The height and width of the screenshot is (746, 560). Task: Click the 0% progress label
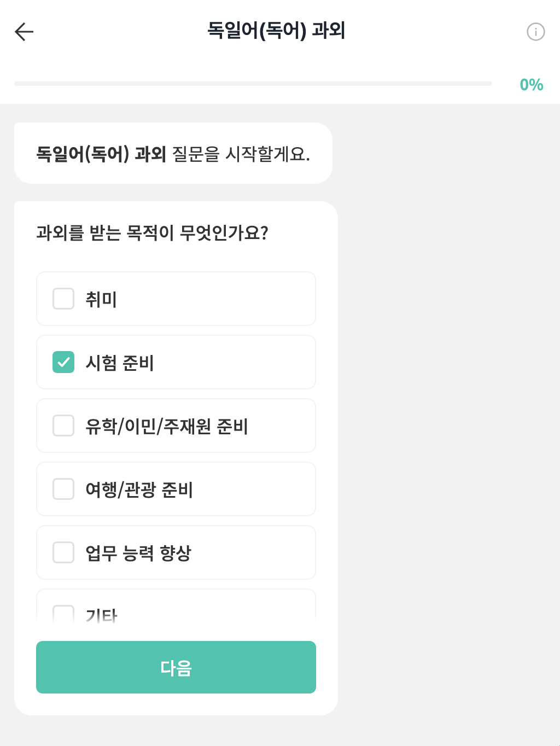pos(531,85)
